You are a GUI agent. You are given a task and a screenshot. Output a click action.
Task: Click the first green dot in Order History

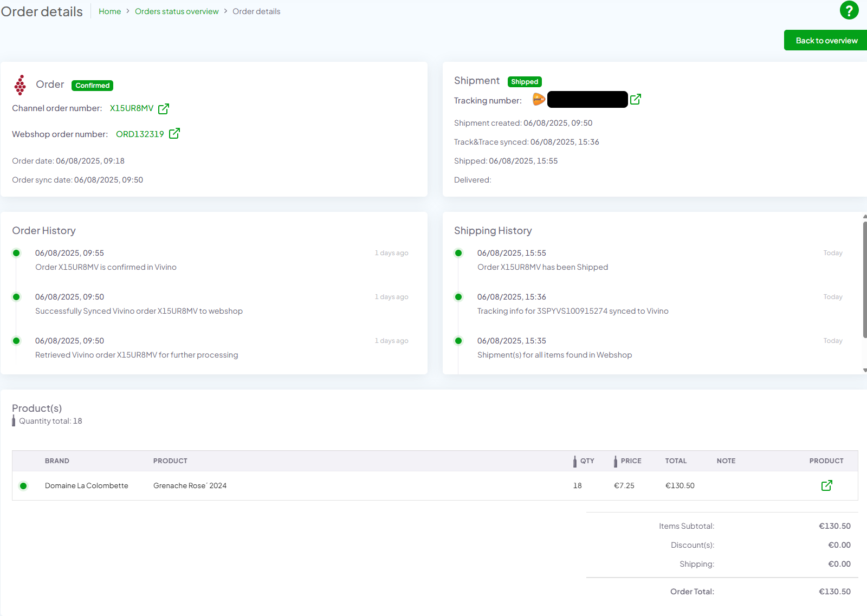click(16, 252)
